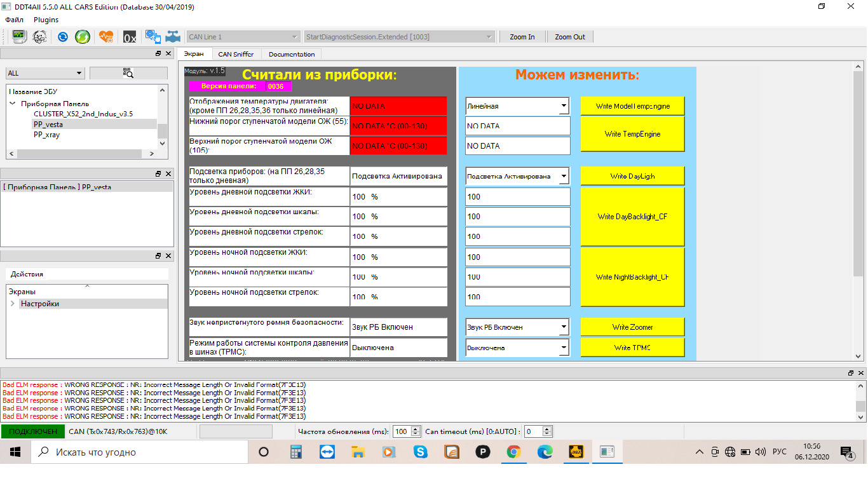Click the QR code search scan button
Image resolution: width=868 pixels, height=488 pixels.
(x=128, y=73)
